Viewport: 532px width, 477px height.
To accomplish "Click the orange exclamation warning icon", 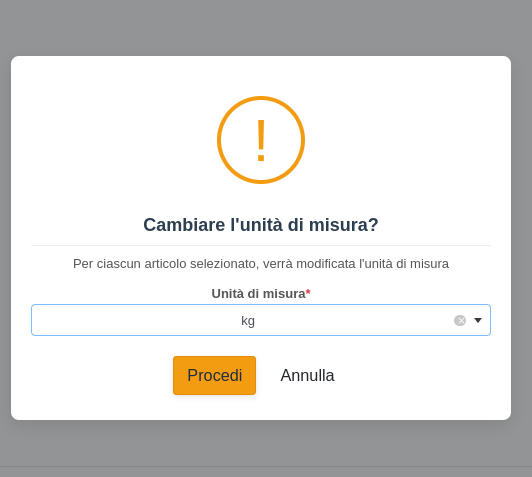I will 261,140.
